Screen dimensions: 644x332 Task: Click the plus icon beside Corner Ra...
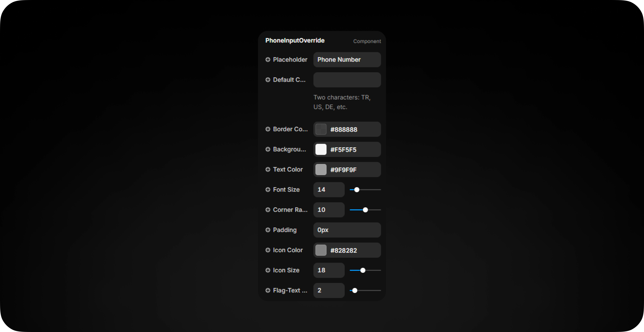pyautogui.click(x=268, y=210)
